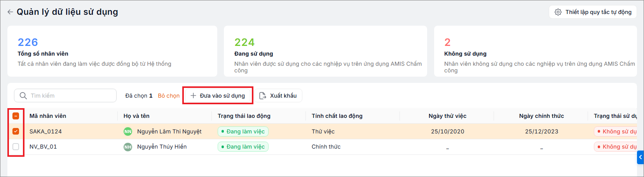Click Thiết lập quy tắc tự động button
This screenshot has width=644, height=177.
(x=593, y=12)
